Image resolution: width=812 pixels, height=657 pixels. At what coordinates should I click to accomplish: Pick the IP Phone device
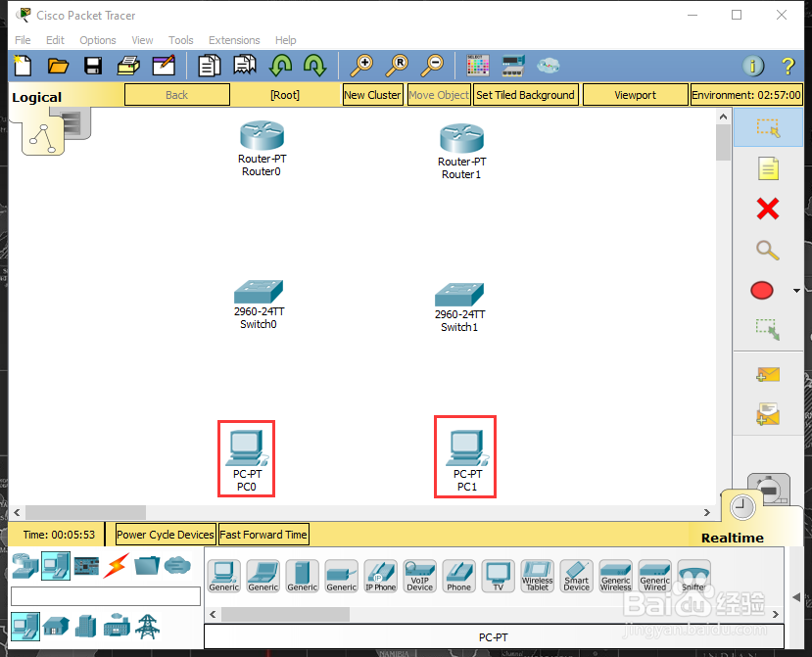[x=381, y=576]
